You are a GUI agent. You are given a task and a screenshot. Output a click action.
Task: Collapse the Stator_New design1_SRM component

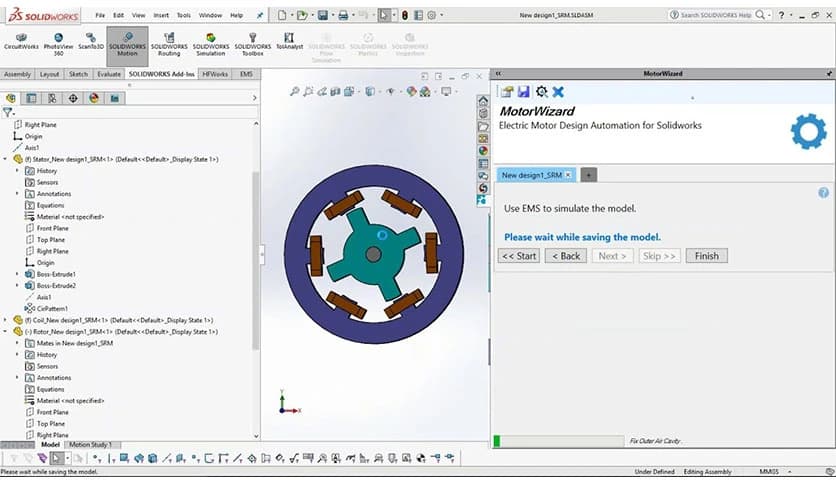click(5, 159)
